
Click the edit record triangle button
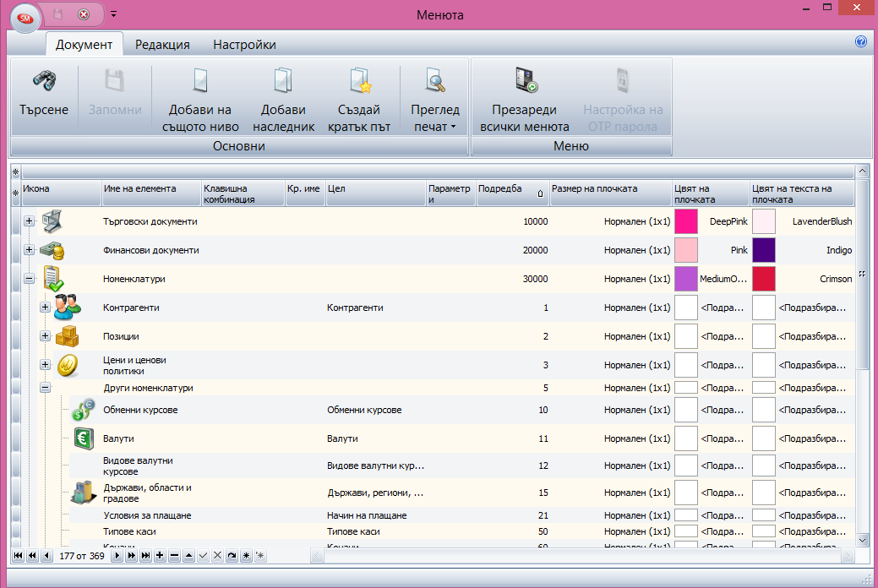tap(188, 556)
